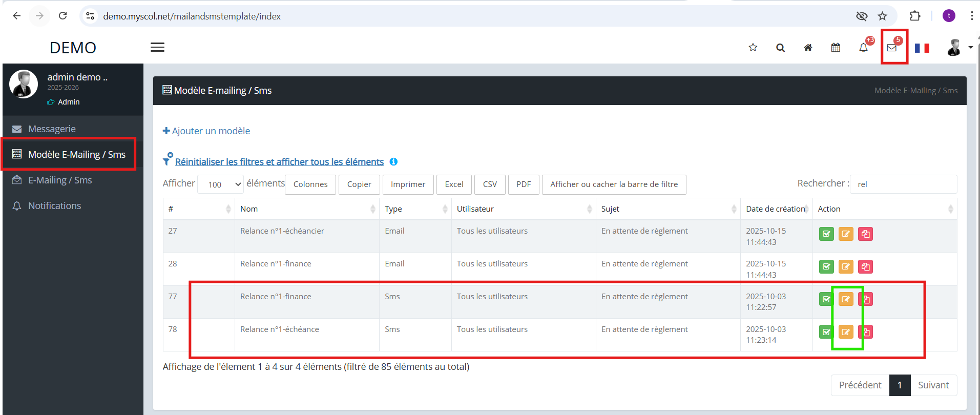Expand the user avatar dropdown menu

[x=959, y=48]
